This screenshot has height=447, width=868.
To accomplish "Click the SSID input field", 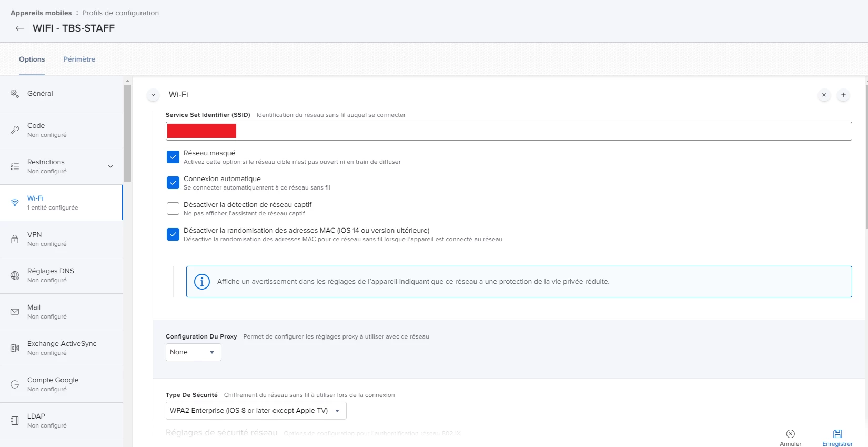I will coord(509,131).
